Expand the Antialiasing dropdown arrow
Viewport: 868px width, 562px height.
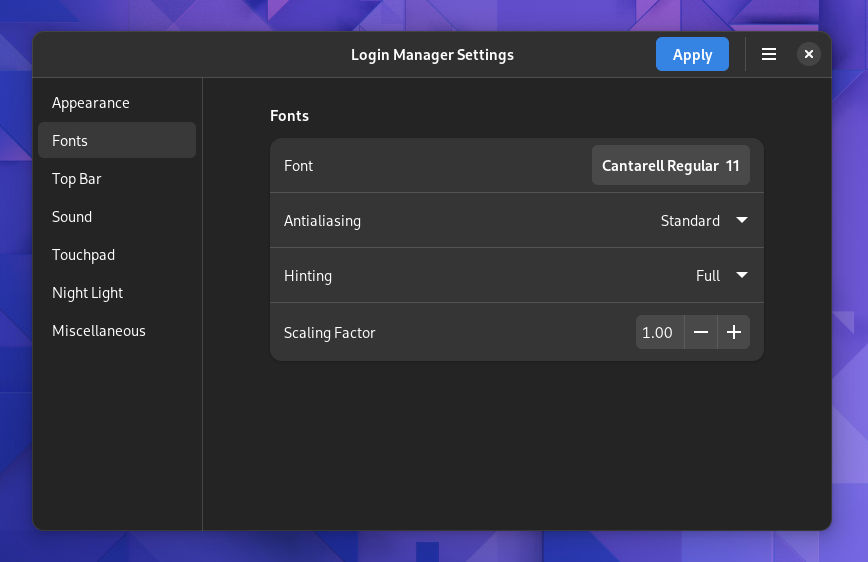click(x=742, y=221)
